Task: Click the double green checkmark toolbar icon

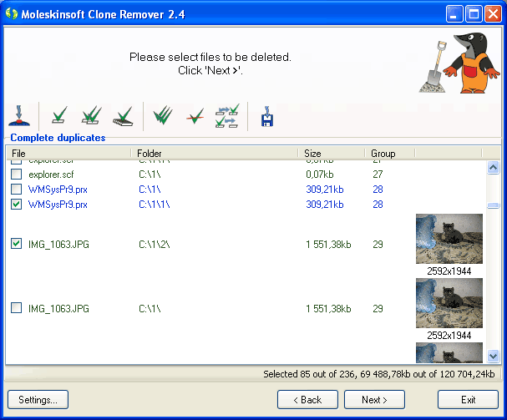Action: tap(92, 115)
